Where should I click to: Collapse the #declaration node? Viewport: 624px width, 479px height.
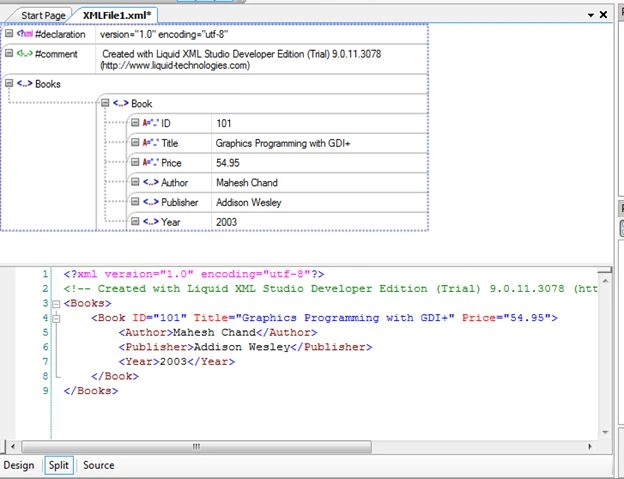click(x=9, y=33)
